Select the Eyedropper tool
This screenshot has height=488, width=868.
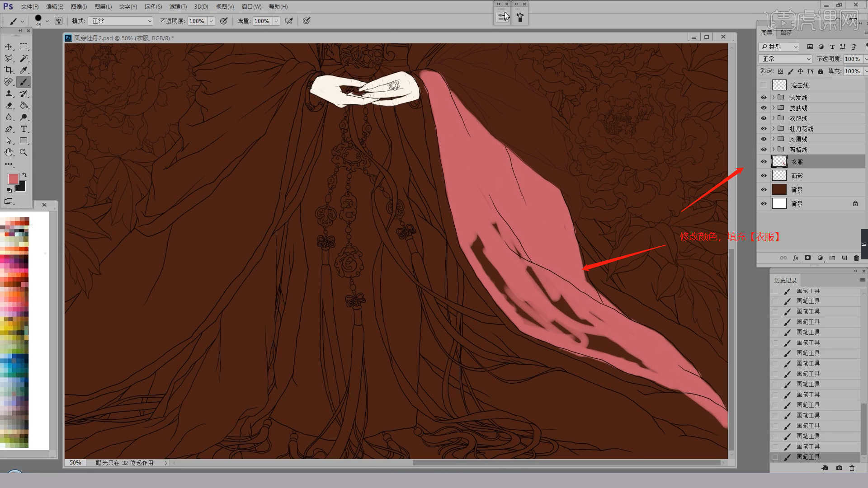(x=24, y=70)
